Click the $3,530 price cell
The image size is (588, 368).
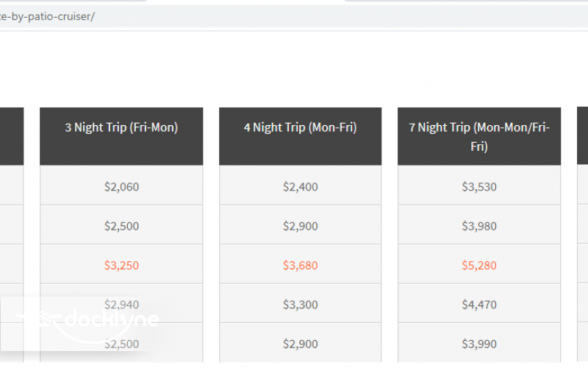click(x=479, y=187)
